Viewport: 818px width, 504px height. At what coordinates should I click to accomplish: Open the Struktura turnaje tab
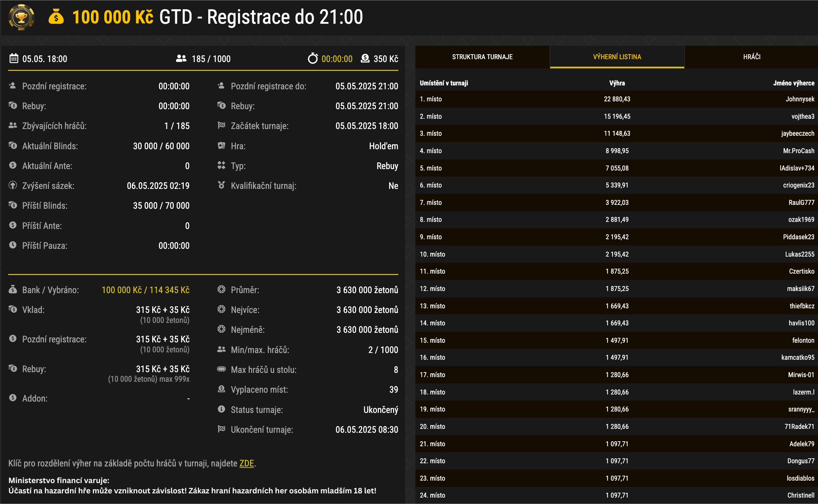[x=482, y=57]
